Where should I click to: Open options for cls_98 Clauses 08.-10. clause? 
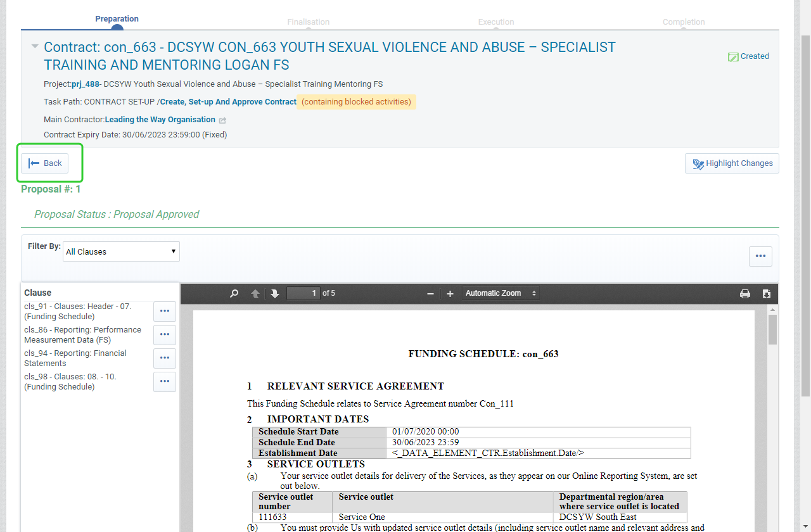[165, 381]
